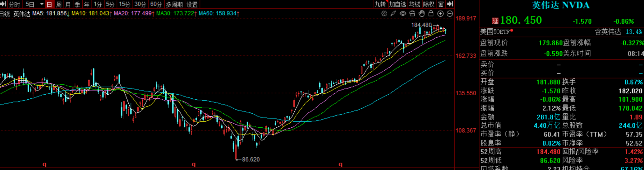Select the 60分 timeframe tab

(156, 4)
